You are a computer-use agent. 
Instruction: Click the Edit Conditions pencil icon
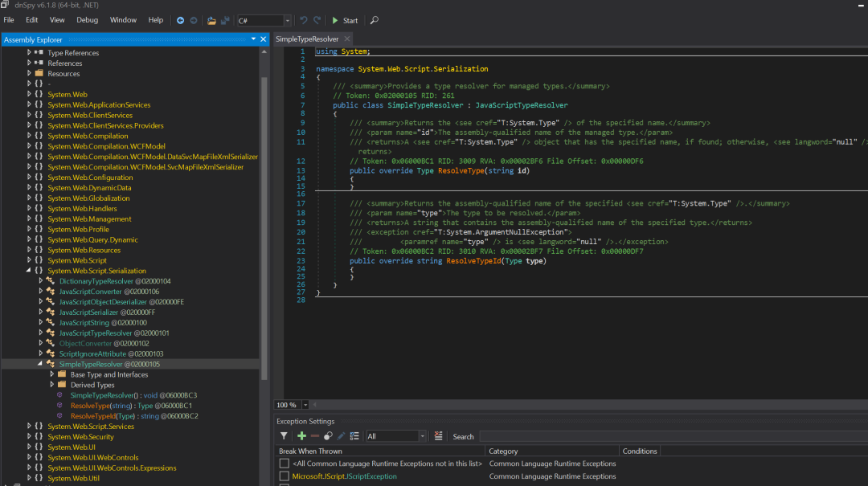(x=342, y=436)
